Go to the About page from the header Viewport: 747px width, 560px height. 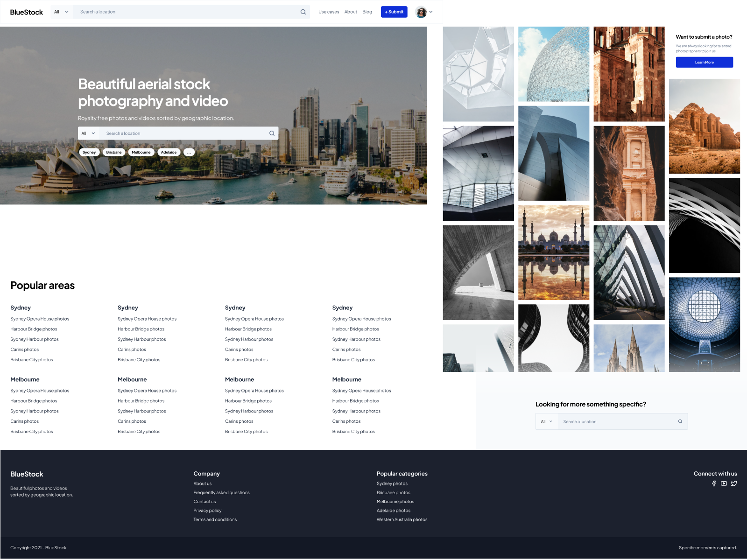tap(351, 12)
